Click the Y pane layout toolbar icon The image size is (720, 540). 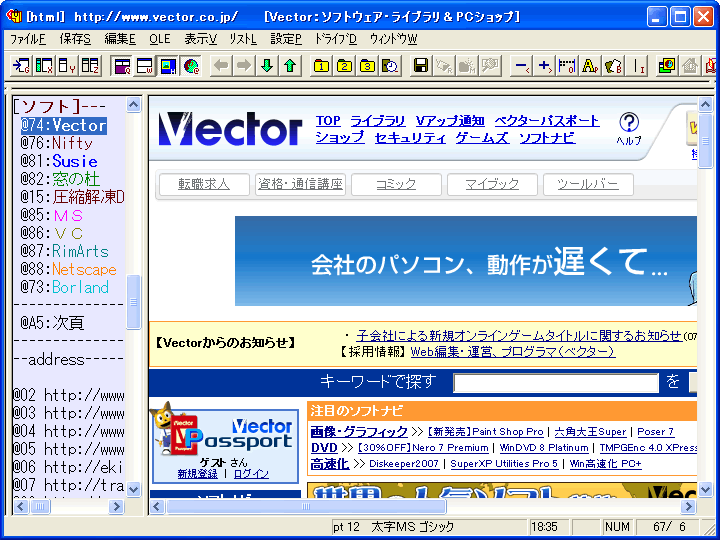click(x=67, y=66)
